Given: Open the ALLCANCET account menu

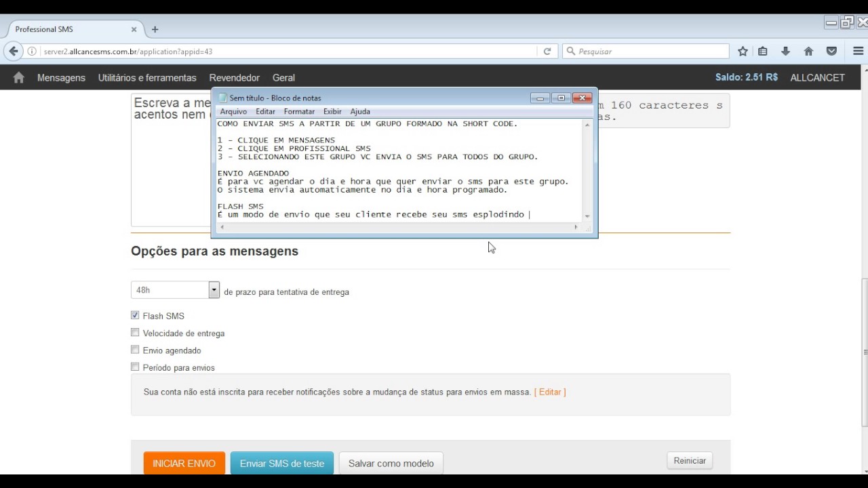Looking at the screenshot, I should coord(818,78).
